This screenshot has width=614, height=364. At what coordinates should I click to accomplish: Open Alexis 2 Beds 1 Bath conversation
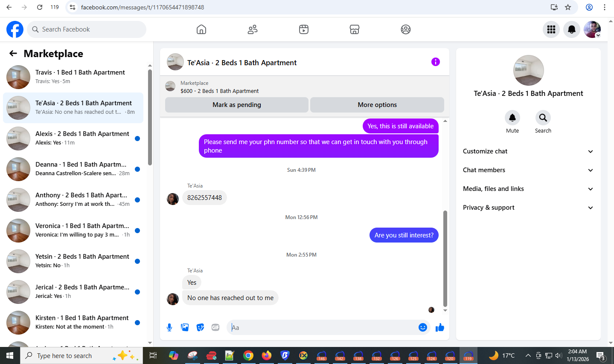(73, 139)
